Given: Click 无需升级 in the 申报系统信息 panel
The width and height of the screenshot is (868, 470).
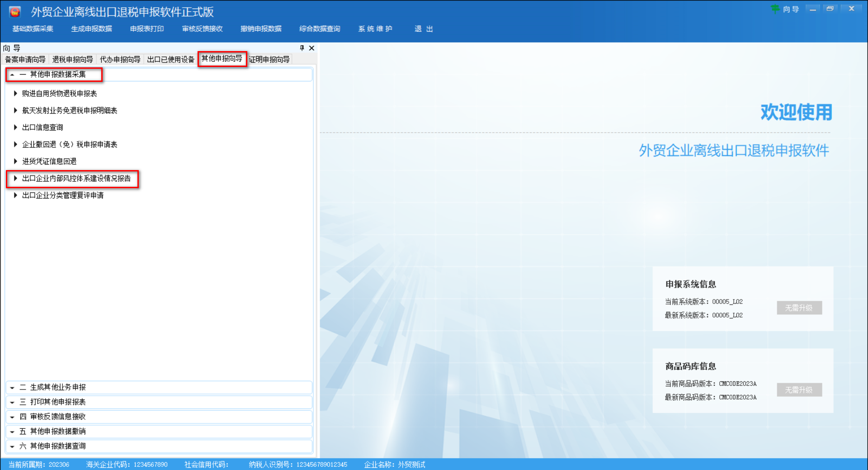Looking at the screenshot, I should [799, 308].
